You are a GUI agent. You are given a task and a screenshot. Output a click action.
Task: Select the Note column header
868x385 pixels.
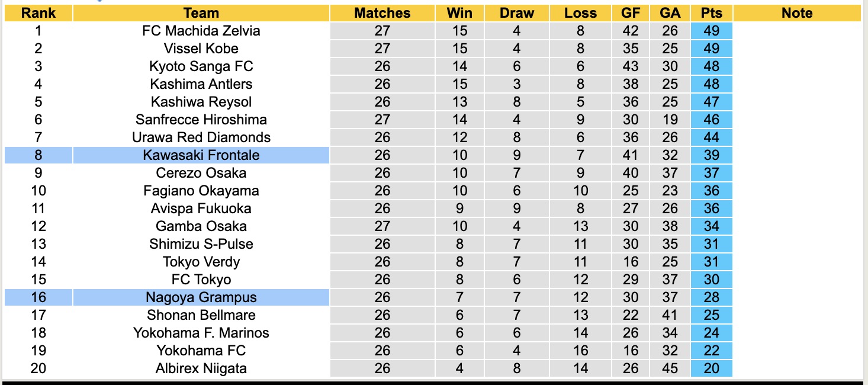click(x=797, y=13)
